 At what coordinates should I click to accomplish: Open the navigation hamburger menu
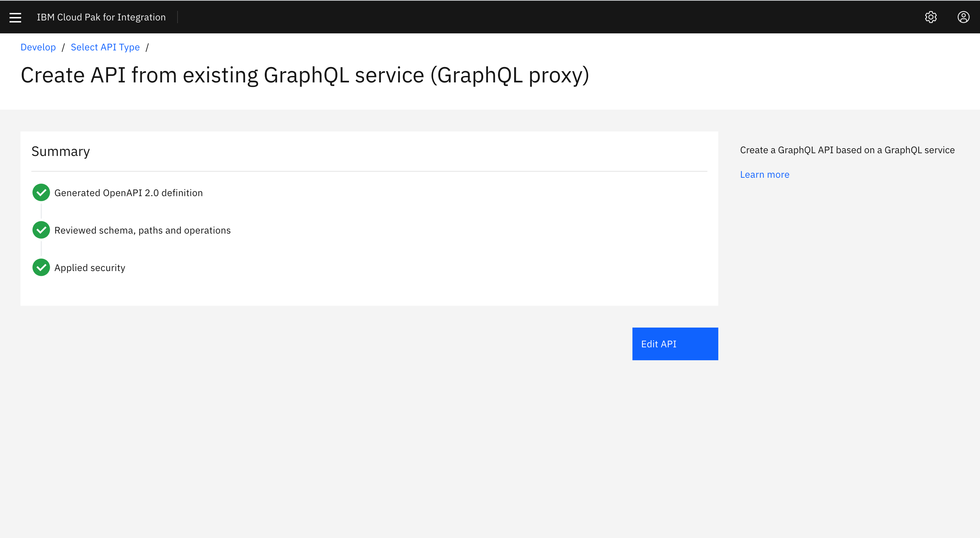[15, 17]
